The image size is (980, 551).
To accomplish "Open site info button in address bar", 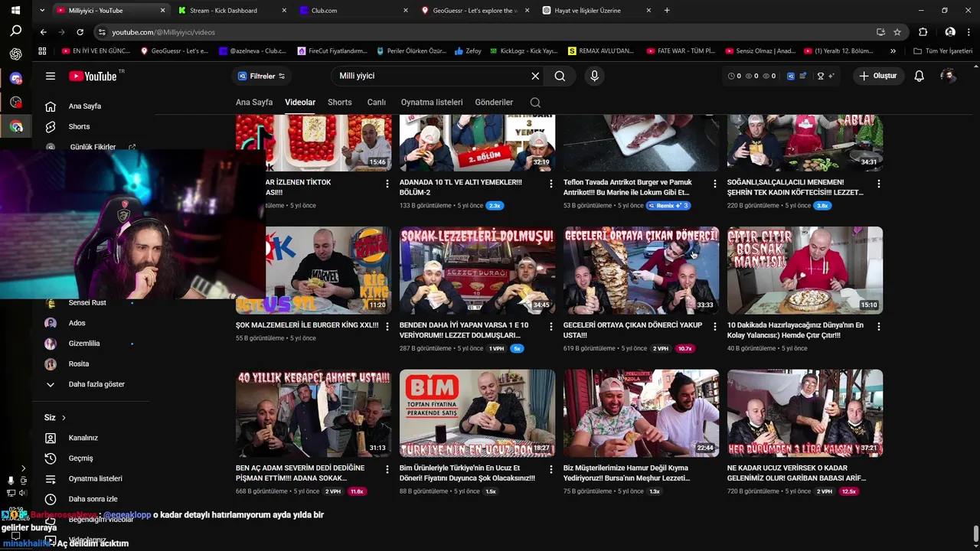I will 102,32.
